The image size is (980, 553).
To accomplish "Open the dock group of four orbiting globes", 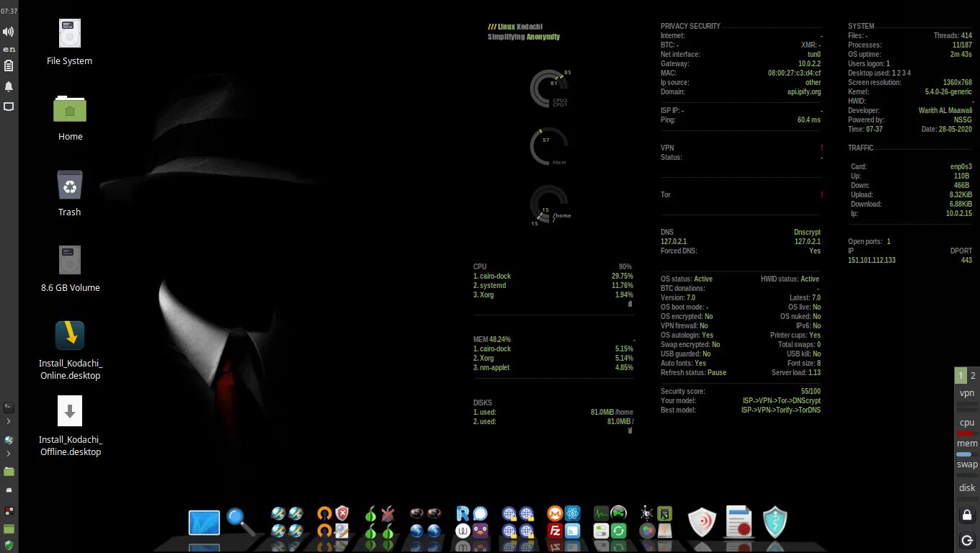I will pyautogui.click(x=287, y=522).
